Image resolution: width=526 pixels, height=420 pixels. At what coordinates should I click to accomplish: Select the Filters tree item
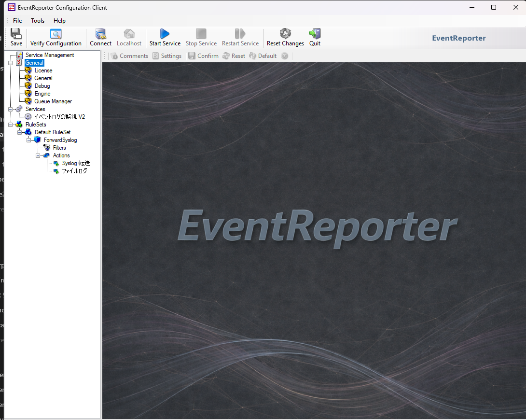tap(59, 148)
